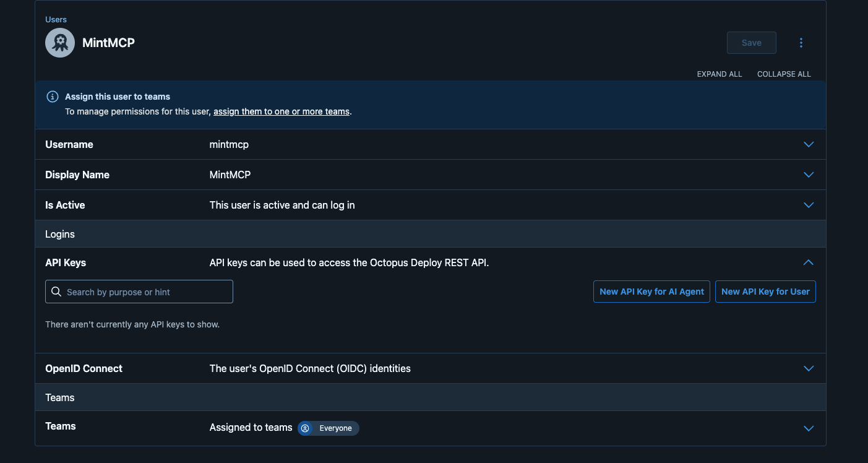Follow the assign them to teams link

281,112
